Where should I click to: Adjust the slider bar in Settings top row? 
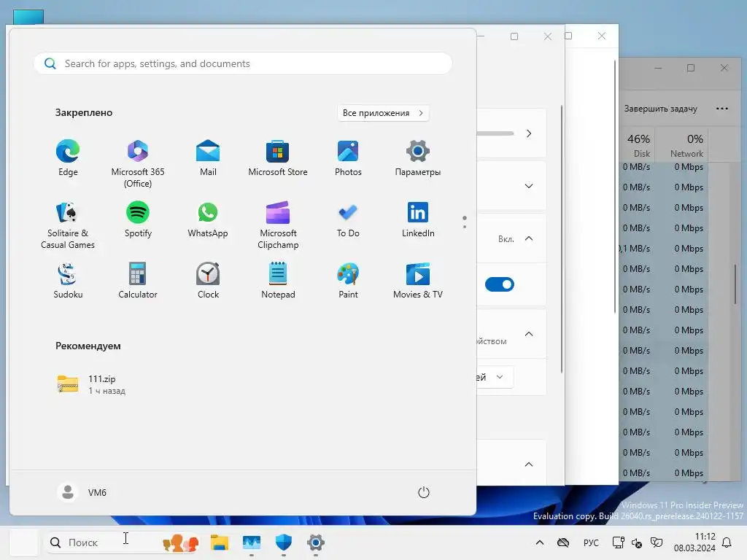[495, 133]
